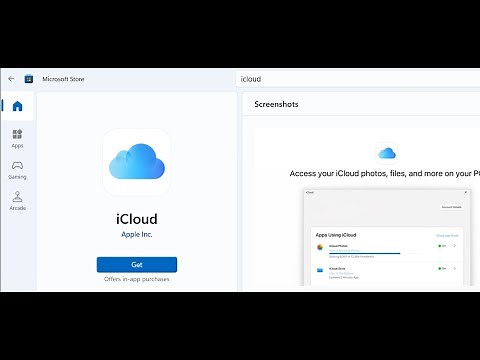The image size is (480, 360).
Task: Click the Microsoft Store logo icon
Action: (x=29, y=79)
